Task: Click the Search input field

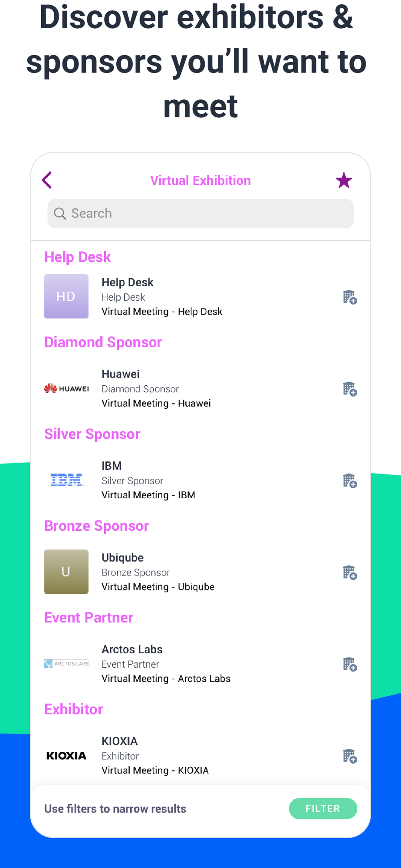Action: click(200, 214)
